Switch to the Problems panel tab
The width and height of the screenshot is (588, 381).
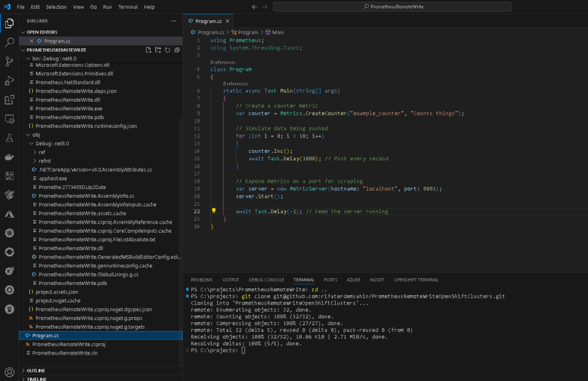(x=202, y=280)
